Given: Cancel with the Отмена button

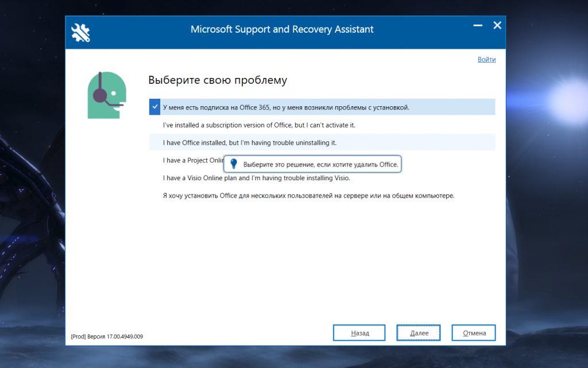Looking at the screenshot, I should tap(474, 333).
